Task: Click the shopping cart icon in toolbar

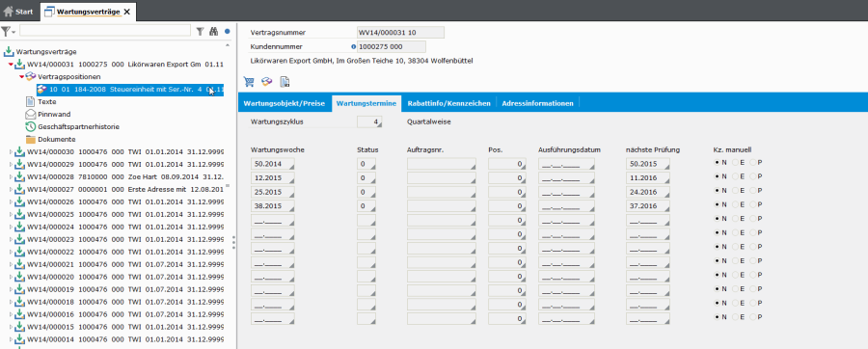Action: tap(249, 82)
